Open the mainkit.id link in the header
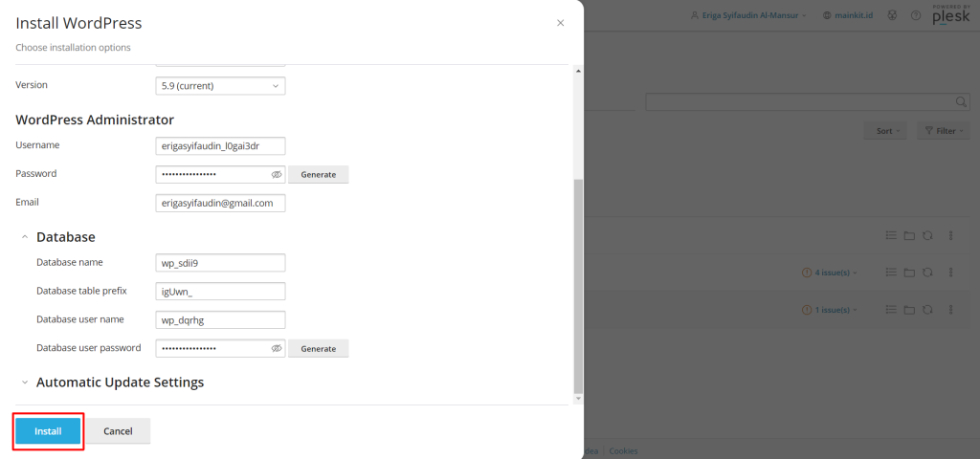Viewport: 980px width, 459px height. click(x=854, y=15)
